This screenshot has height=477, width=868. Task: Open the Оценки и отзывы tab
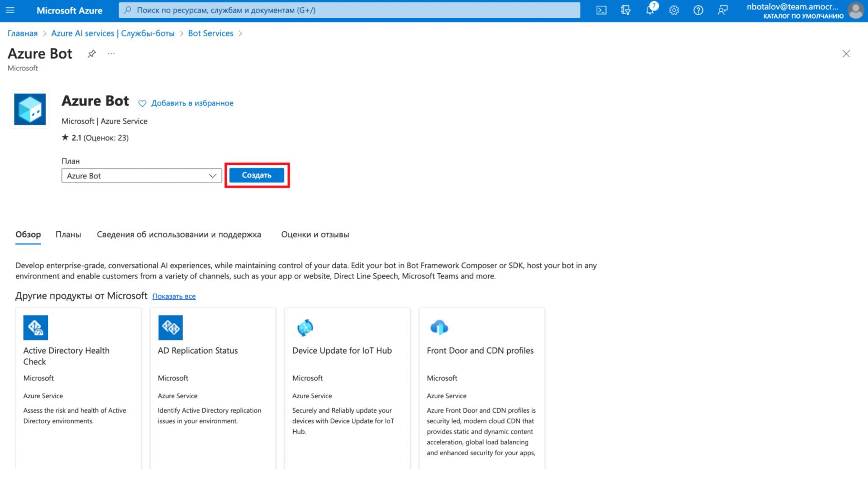tap(315, 235)
